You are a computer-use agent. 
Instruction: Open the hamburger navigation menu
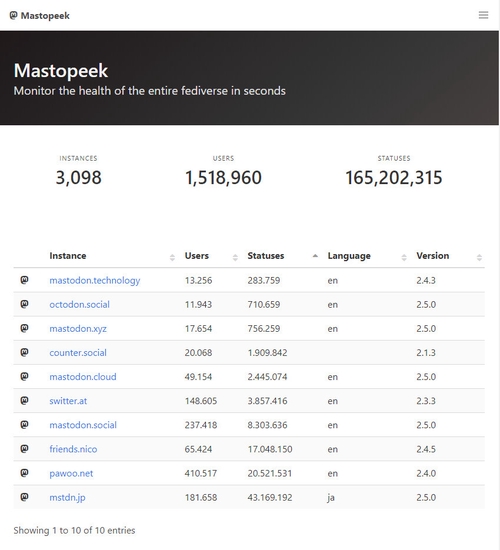(x=483, y=15)
